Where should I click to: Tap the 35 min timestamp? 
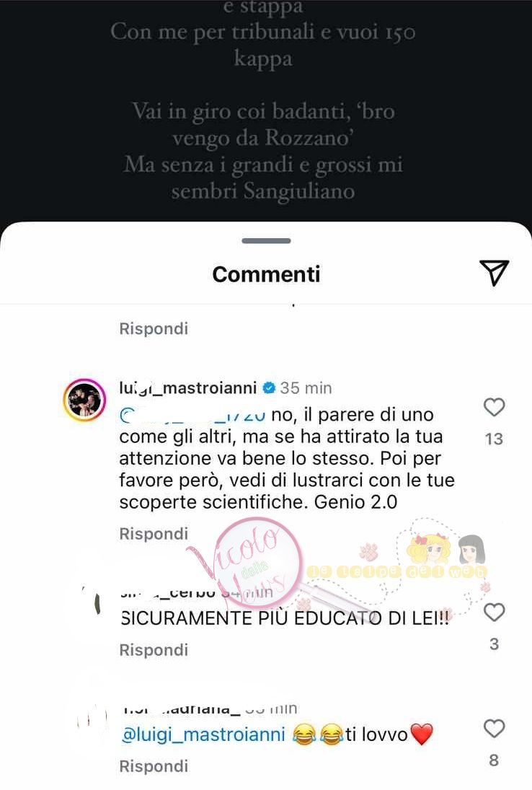[306, 388]
